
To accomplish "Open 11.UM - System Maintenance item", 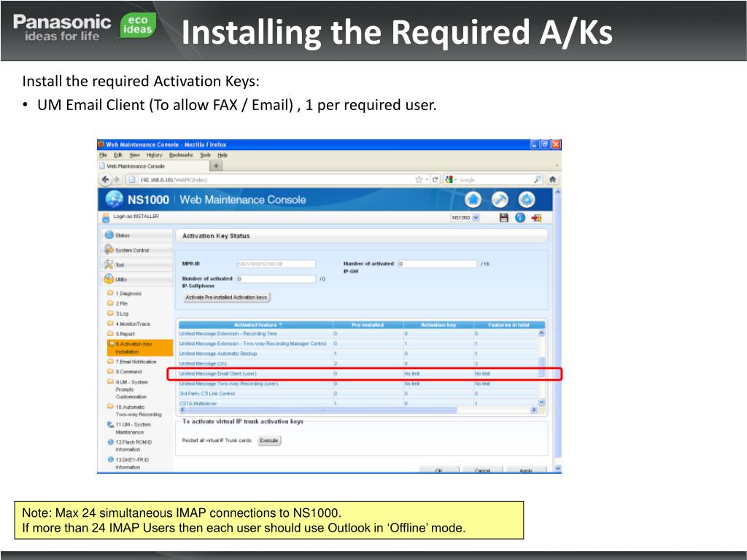I will click(130, 428).
